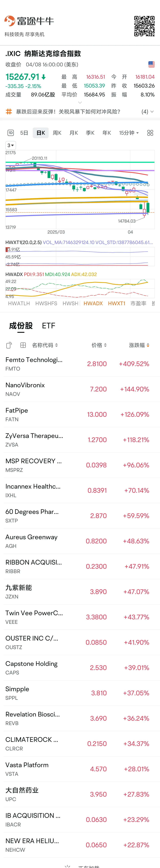Select the 1D intraday chart icon
160x868 pixels.
(x=10, y=133)
